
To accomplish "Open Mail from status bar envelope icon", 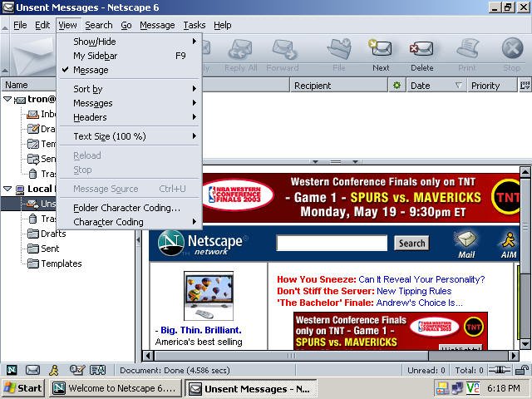I will coord(33,370).
